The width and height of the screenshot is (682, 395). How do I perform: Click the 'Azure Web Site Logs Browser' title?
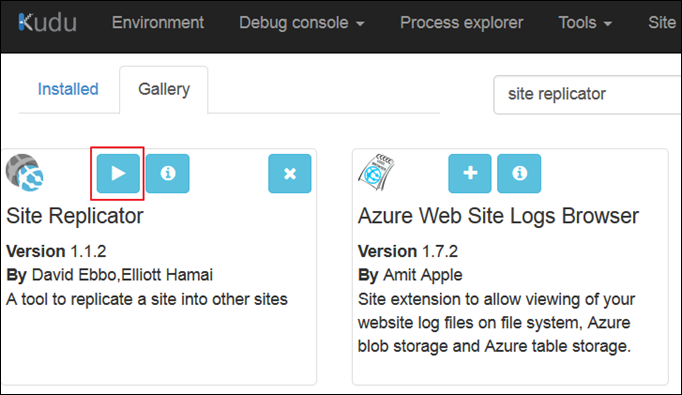coord(498,216)
